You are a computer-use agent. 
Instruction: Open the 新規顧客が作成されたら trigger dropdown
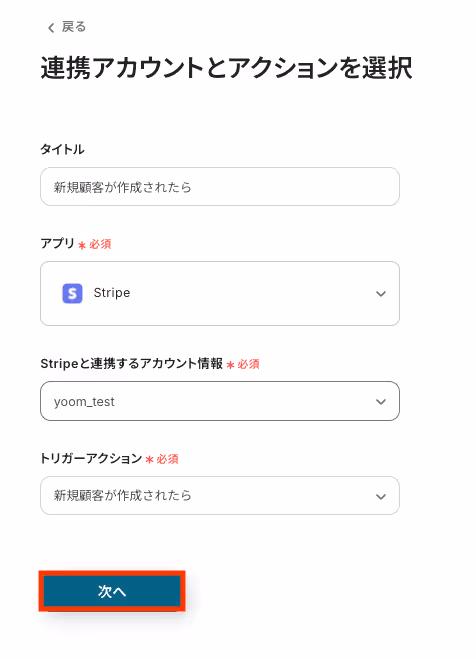220,495
